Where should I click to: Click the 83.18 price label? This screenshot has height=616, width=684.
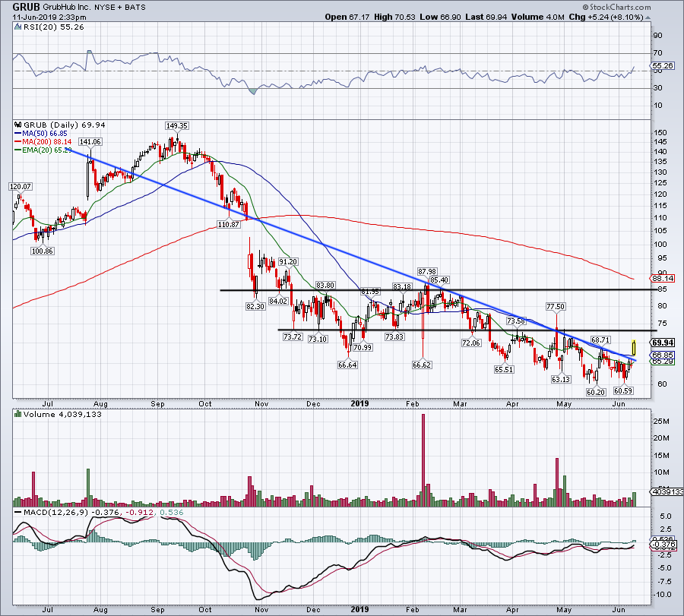(x=402, y=286)
